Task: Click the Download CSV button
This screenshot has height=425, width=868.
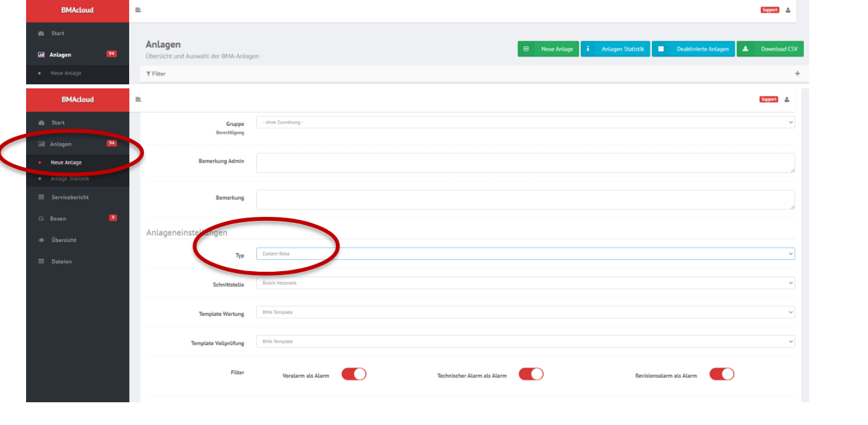Action: coord(770,49)
